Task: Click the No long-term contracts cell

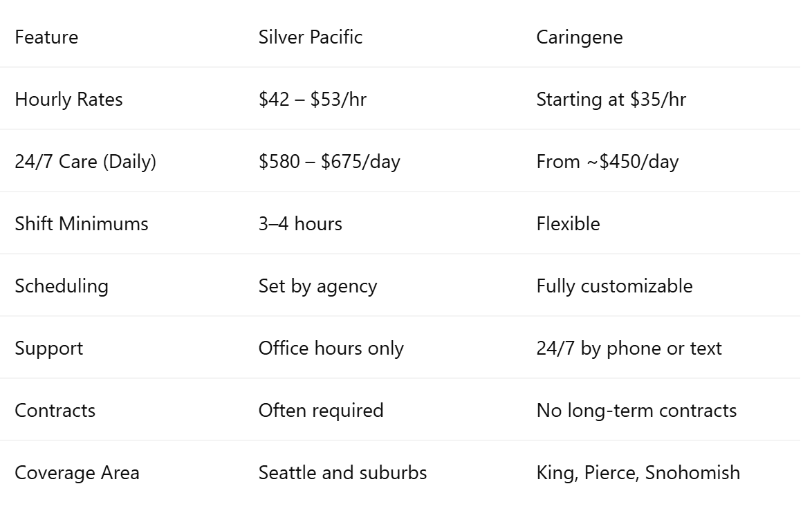Action: pyautogui.click(x=636, y=411)
